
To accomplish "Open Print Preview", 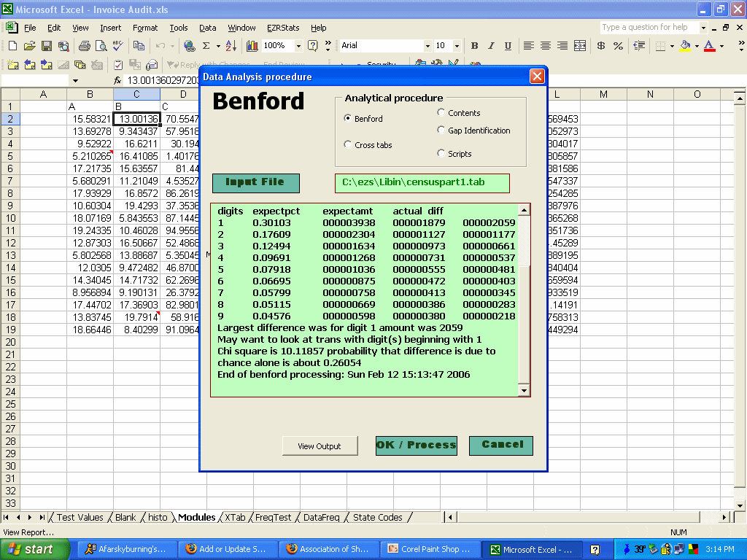I will [x=101, y=46].
